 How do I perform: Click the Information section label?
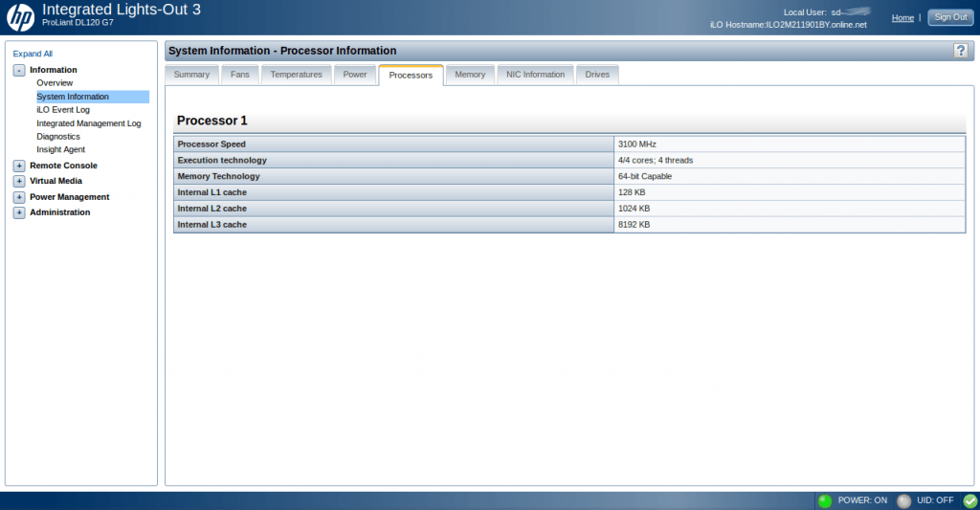point(54,70)
